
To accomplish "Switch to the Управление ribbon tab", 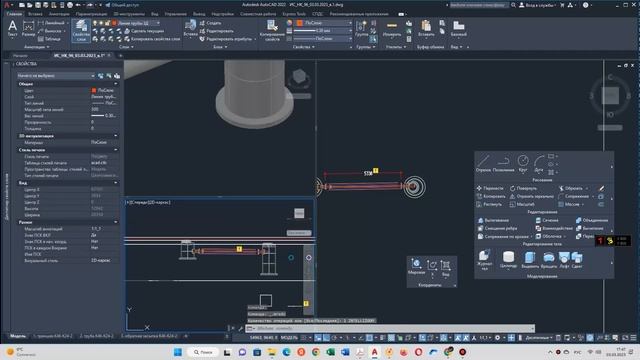I will point(176,14).
